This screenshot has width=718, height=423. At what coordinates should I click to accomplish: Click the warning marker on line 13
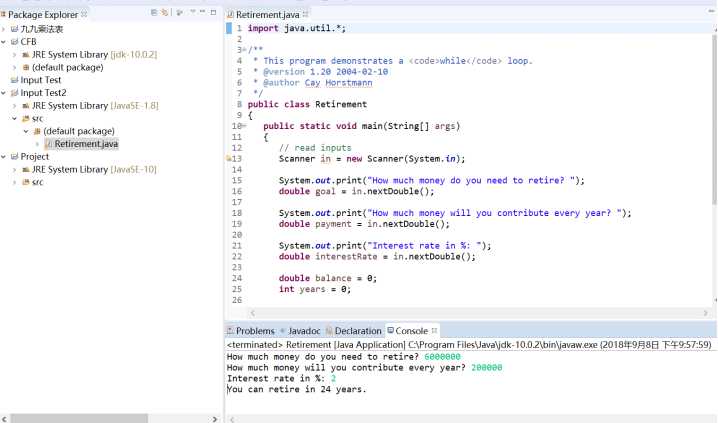coord(228,159)
